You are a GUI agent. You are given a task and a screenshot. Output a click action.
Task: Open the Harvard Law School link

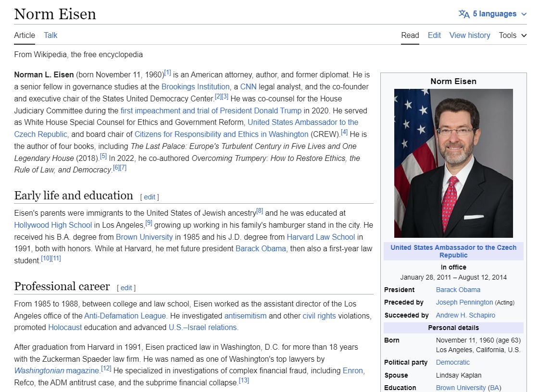coord(321,237)
